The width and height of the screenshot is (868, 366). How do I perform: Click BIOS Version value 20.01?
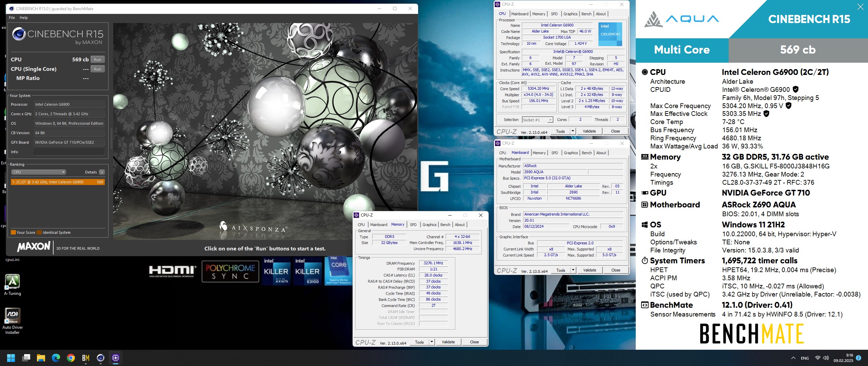pyautogui.click(x=573, y=220)
